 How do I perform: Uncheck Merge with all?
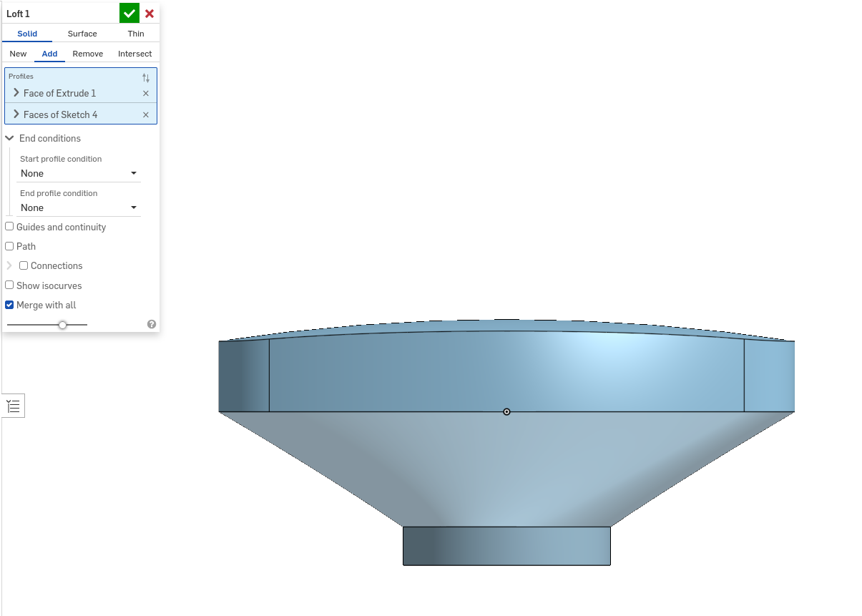coord(9,304)
